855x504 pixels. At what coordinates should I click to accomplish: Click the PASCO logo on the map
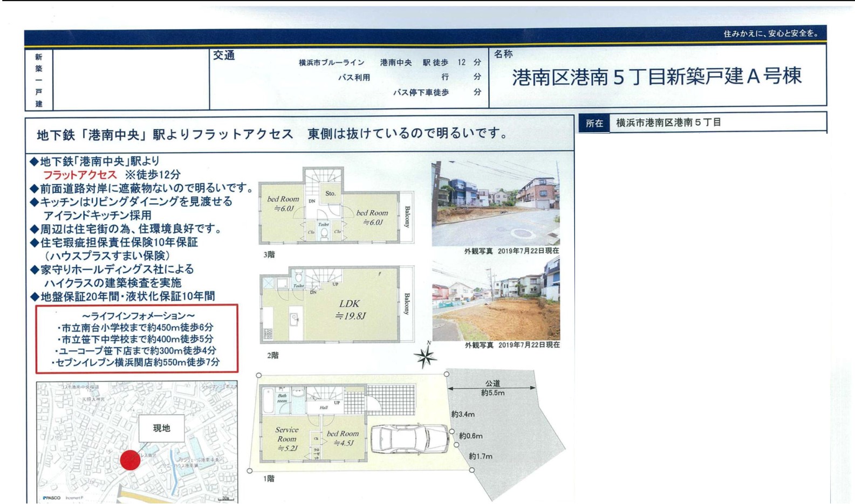click(52, 498)
